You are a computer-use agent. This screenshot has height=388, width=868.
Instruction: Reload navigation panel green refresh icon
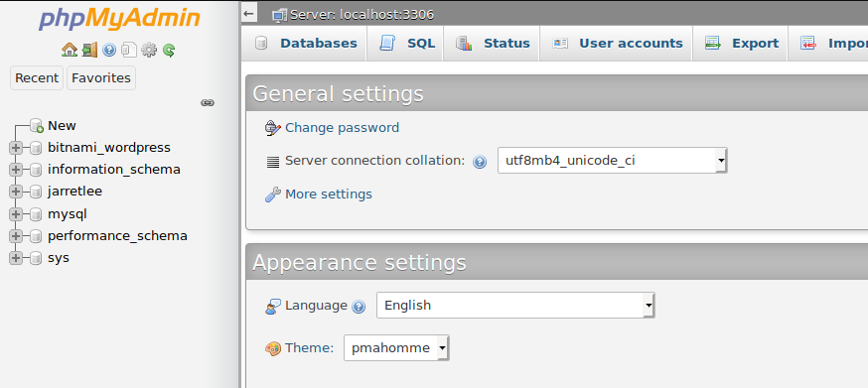click(169, 51)
